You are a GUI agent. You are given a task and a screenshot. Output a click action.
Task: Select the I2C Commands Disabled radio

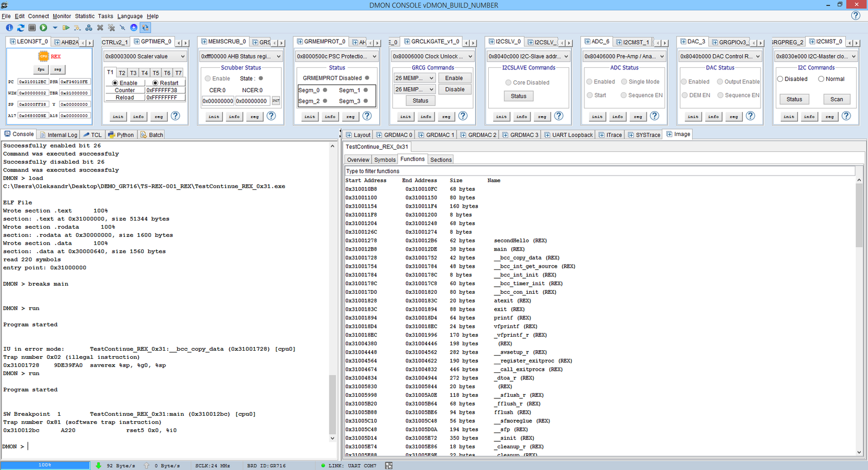point(780,79)
